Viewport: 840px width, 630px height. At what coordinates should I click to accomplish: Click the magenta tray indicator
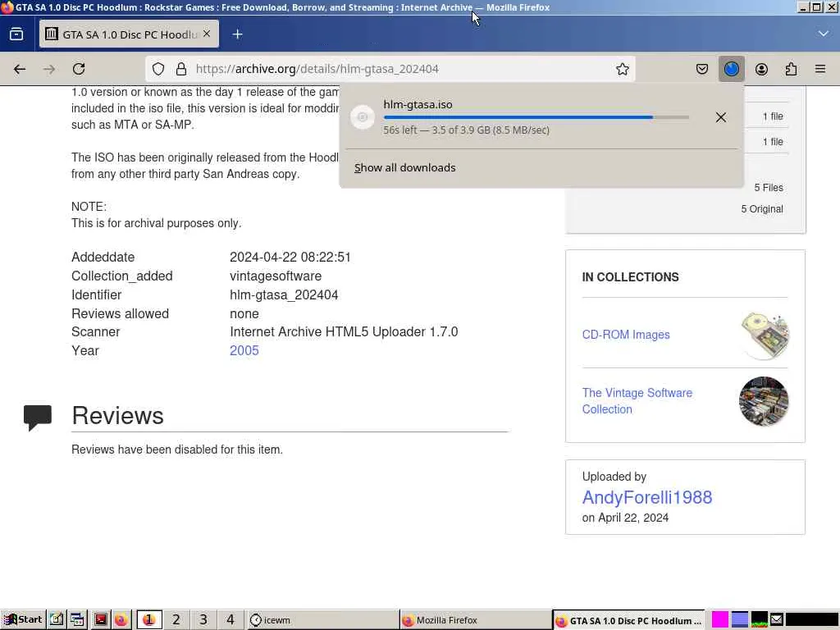tap(720, 619)
